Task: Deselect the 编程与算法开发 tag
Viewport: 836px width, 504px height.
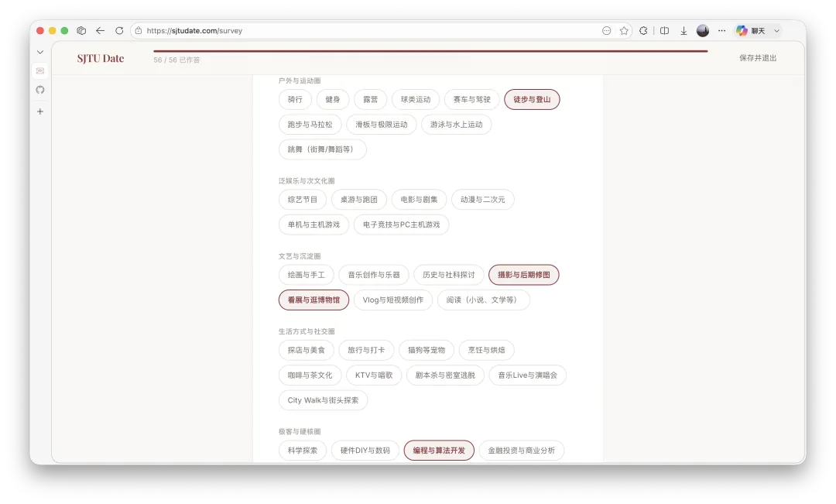Action: pos(439,451)
